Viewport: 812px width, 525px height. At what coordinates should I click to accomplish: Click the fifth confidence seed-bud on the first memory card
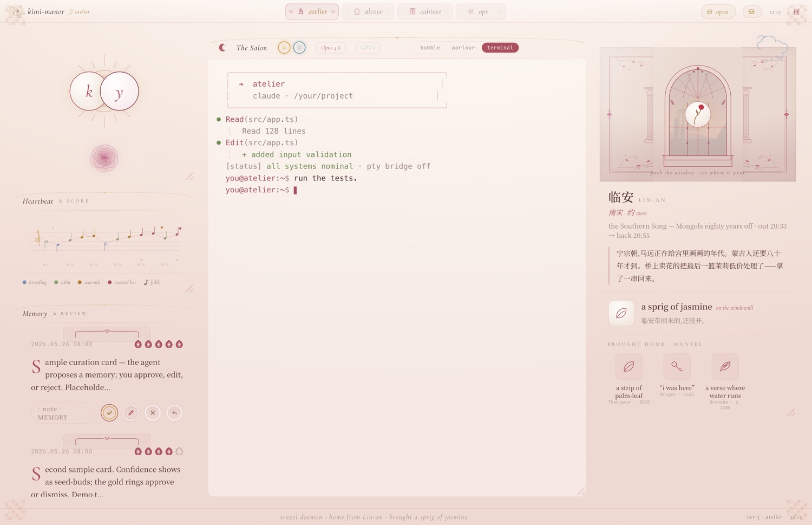coord(179,344)
